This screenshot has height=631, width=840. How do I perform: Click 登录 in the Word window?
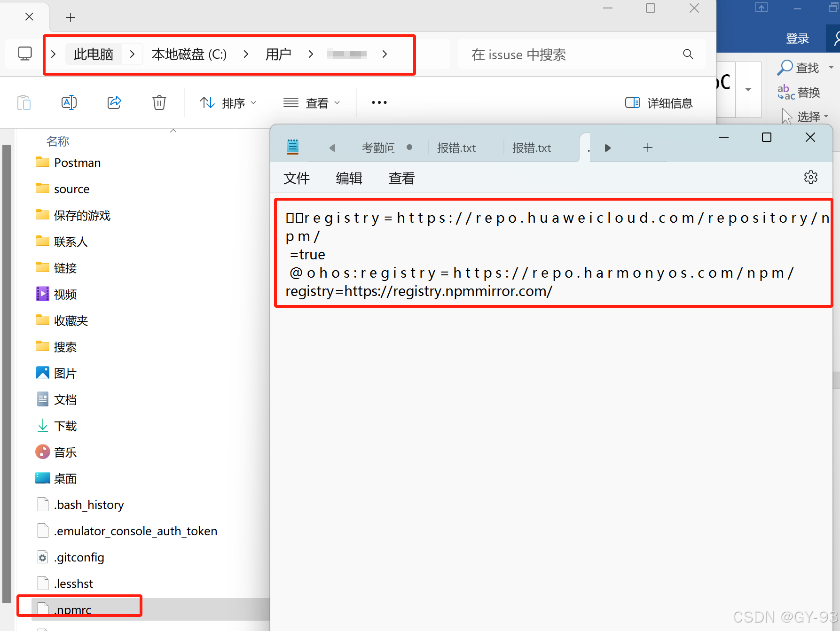click(798, 39)
